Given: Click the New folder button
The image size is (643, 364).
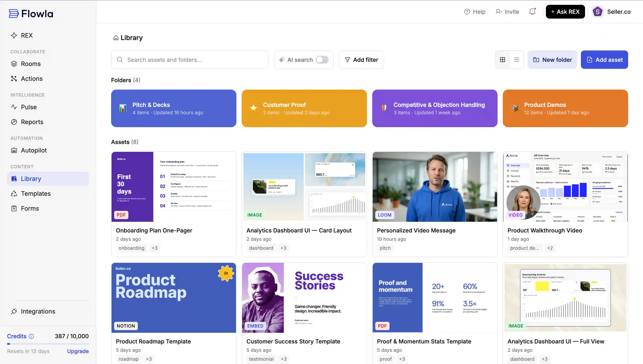Looking at the screenshot, I should [552, 60].
